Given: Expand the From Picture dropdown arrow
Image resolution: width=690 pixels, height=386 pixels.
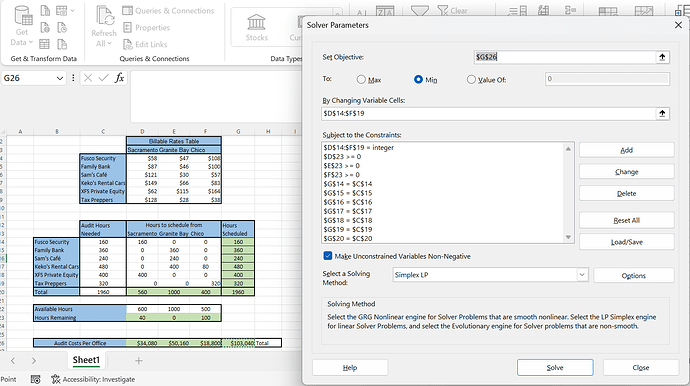Looking at the screenshot, I should [x=72, y=11].
